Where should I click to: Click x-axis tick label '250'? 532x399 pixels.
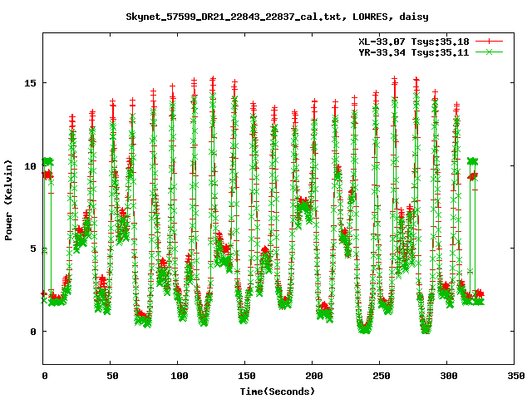tap(382, 376)
